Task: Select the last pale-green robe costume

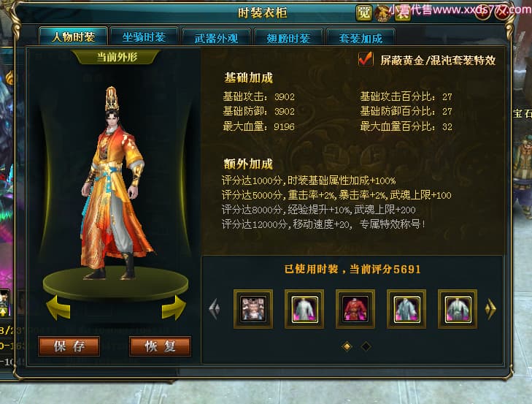Action: tap(458, 309)
